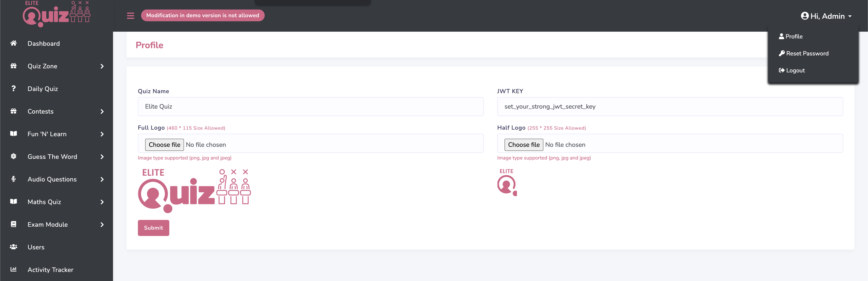Expand the Fun 'N' Learn chevron
This screenshot has height=281, width=868.
pyautogui.click(x=102, y=134)
